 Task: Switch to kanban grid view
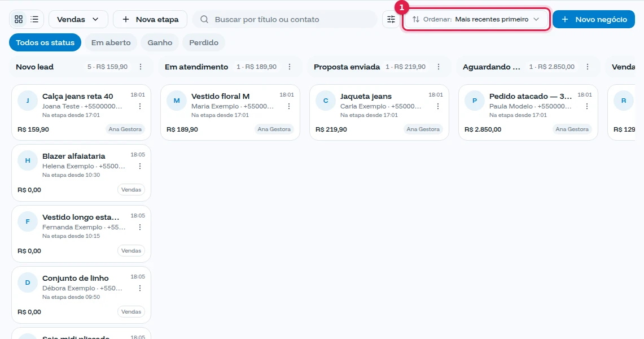coord(19,19)
